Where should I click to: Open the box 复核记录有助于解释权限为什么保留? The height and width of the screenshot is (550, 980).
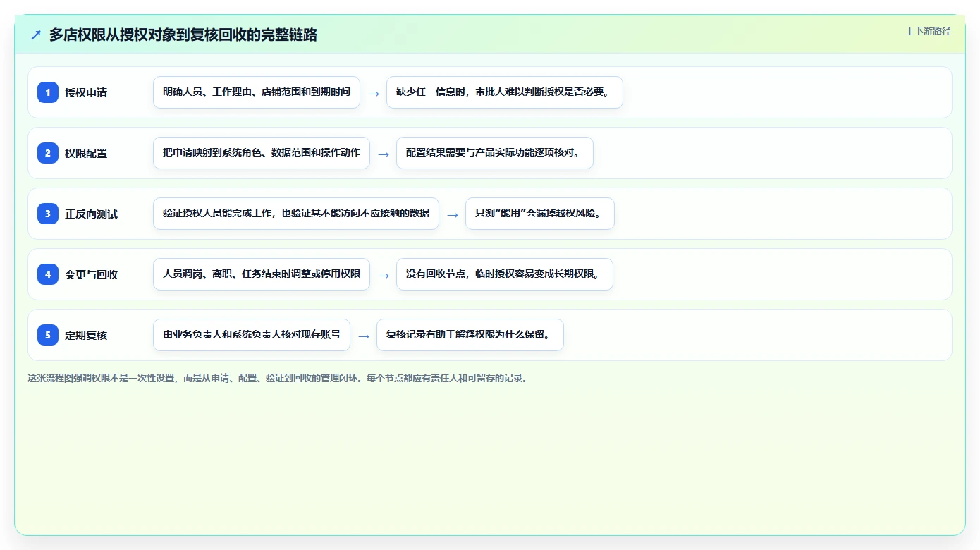pos(470,335)
